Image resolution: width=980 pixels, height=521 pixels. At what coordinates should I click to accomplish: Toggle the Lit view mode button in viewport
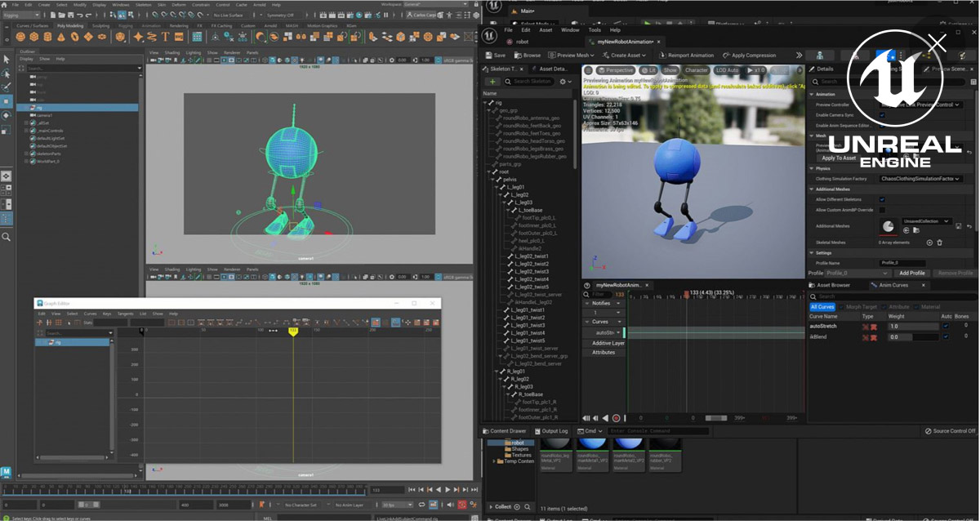pos(648,70)
